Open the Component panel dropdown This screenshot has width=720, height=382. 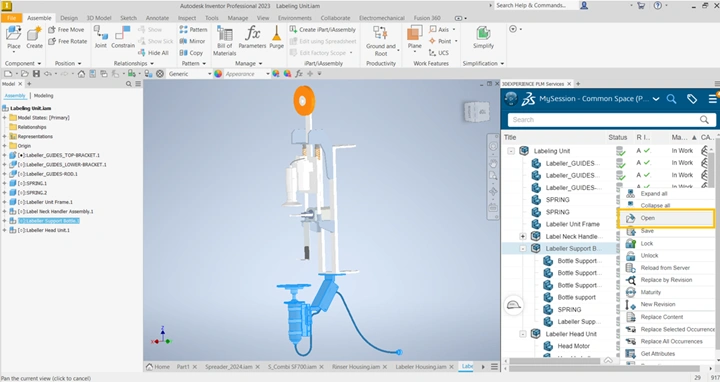click(x=22, y=63)
